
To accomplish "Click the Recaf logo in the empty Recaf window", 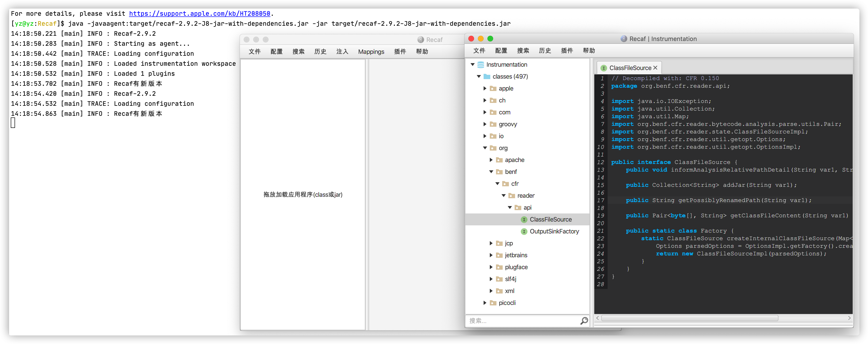I will coord(420,39).
